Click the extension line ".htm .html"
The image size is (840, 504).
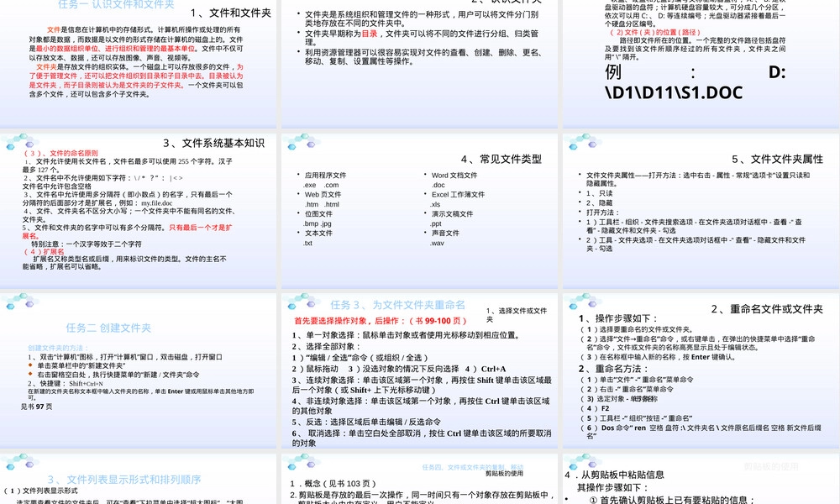point(322,204)
